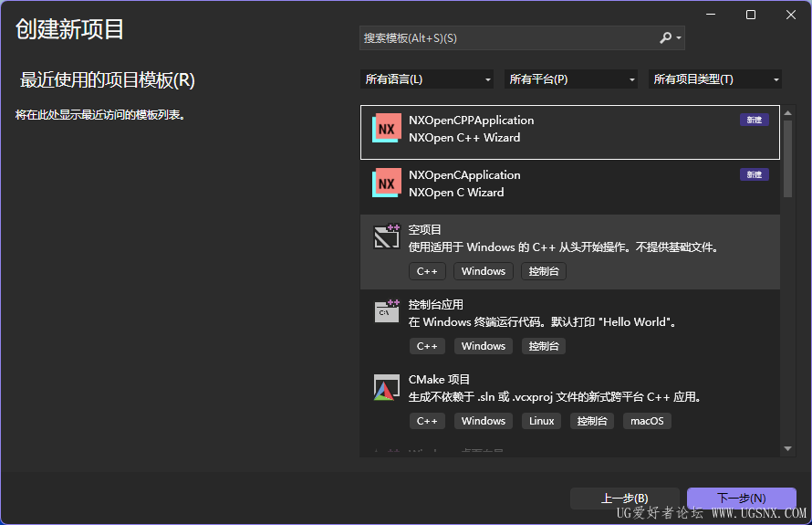Click template list scroll up arrow
The image size is (812, 525).
point(787,112)
